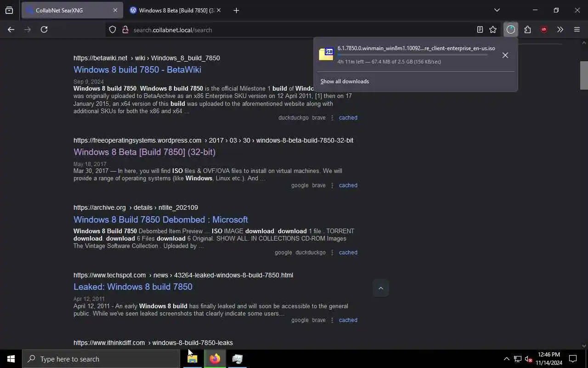Image resolution: width=588 pixels, height=368 pixels.
Task: Open cached link for TechSpot result
Action: coord(348,320)
